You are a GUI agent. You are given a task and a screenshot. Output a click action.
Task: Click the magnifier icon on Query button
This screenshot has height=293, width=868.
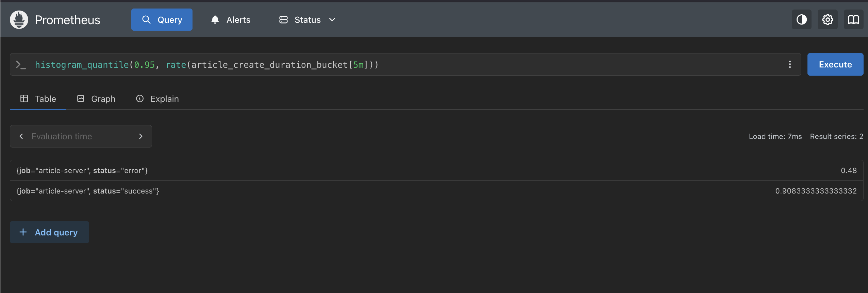pos(146,20)
